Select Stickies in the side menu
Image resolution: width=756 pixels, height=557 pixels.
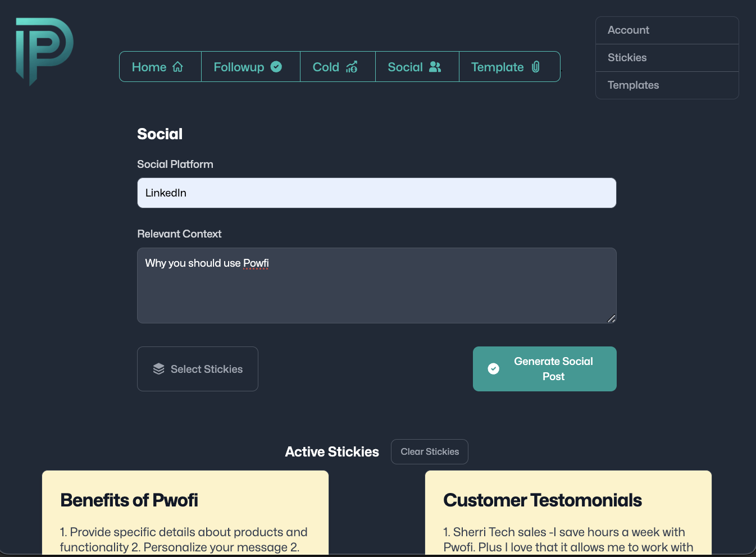pos(627,58)
